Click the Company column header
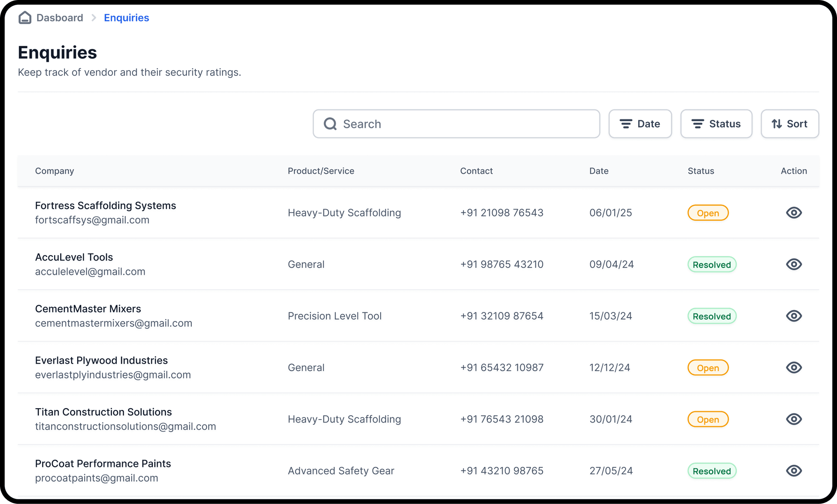Image resolution: width=837 pixels, height=504 pixels. coord(54,171)
